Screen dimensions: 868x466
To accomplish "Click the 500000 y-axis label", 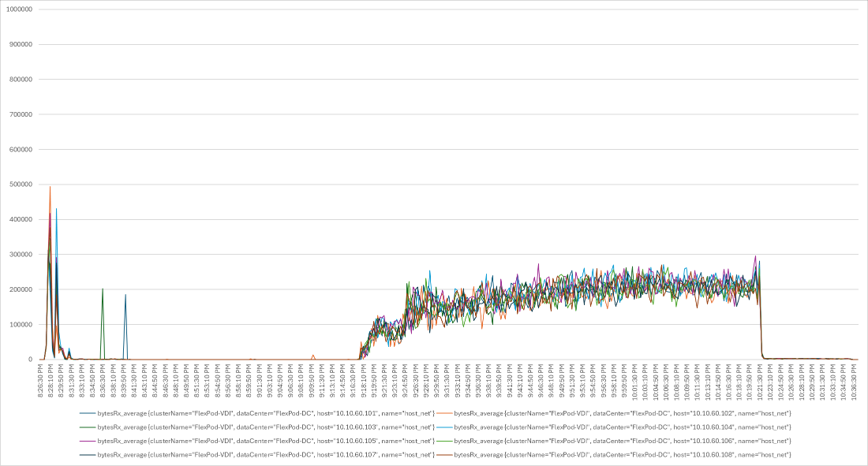I will [x=21, y=185].
